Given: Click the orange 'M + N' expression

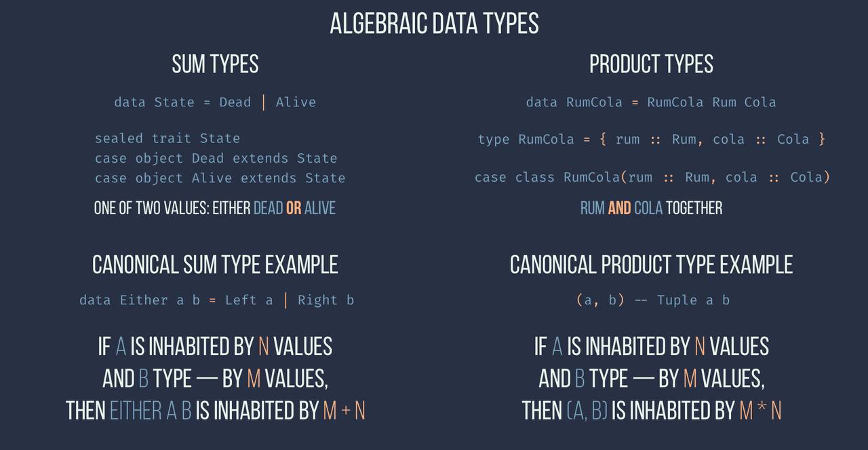Looking at the screenshot, I should tap(344, 411).
